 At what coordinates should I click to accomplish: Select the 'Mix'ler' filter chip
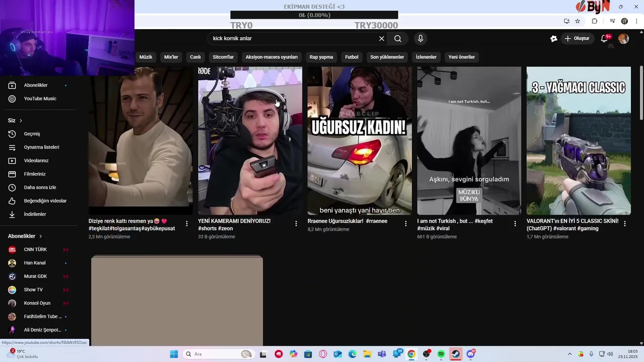171,57
